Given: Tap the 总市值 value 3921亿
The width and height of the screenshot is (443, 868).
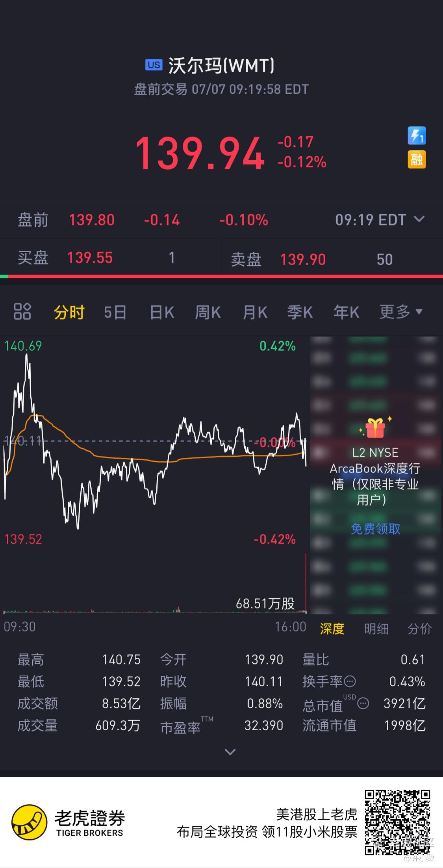Looking at the screenshot, I should (405, 703).
